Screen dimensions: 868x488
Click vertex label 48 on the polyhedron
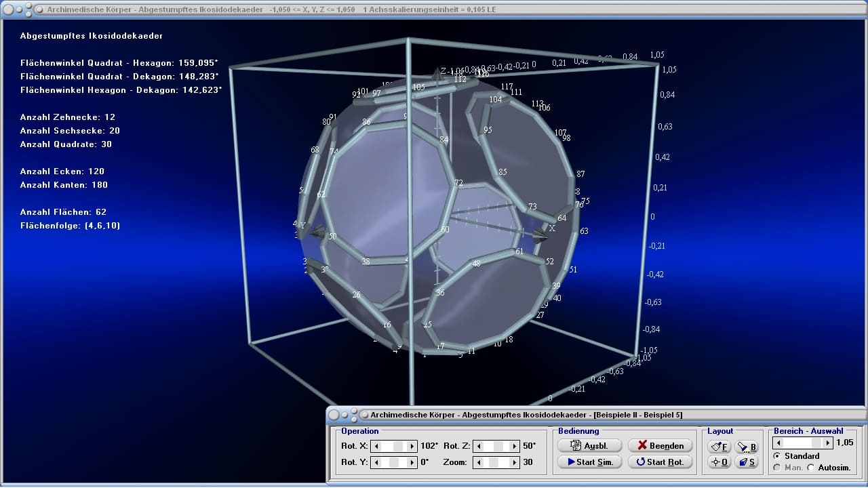point(476,264)
